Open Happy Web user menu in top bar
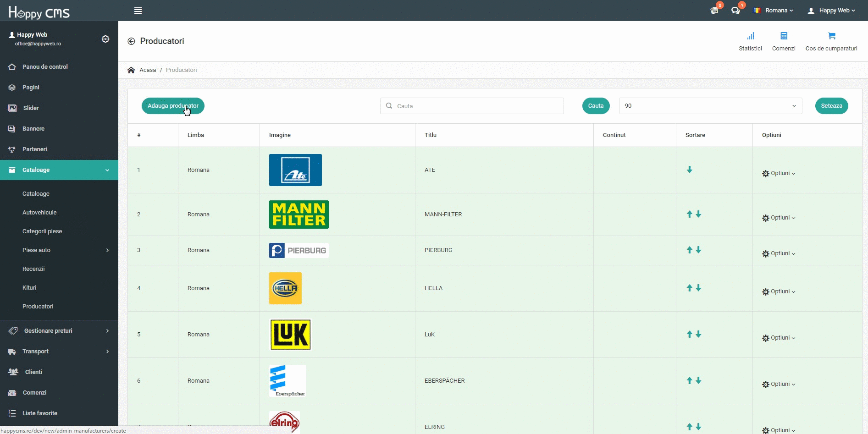This screenshot has width=868, height=434. [831, 11]
